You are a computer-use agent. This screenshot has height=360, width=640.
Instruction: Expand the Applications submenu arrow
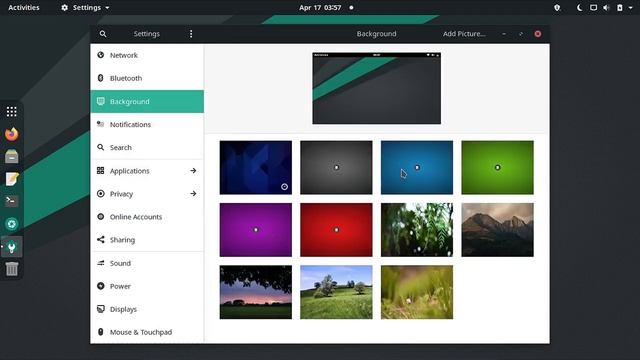[x=193, y=171]
